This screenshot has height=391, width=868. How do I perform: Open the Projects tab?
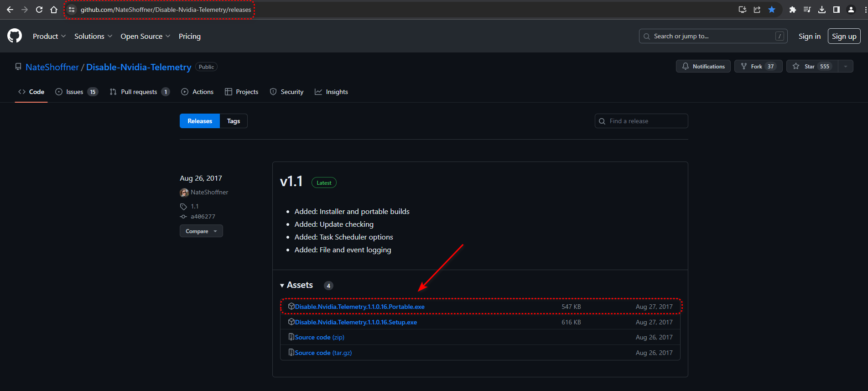pos(241,92)
